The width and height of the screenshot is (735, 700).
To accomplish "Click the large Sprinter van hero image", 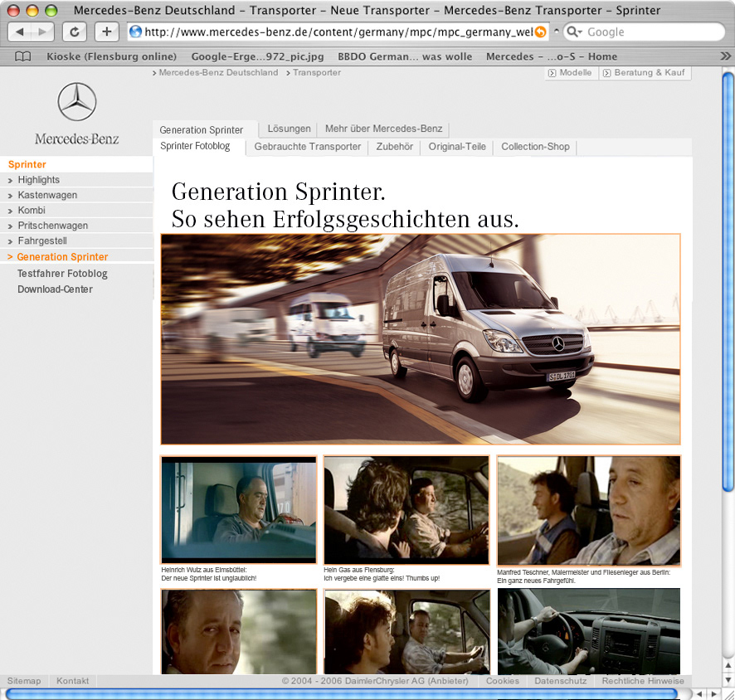I will (x=421, y=338).
